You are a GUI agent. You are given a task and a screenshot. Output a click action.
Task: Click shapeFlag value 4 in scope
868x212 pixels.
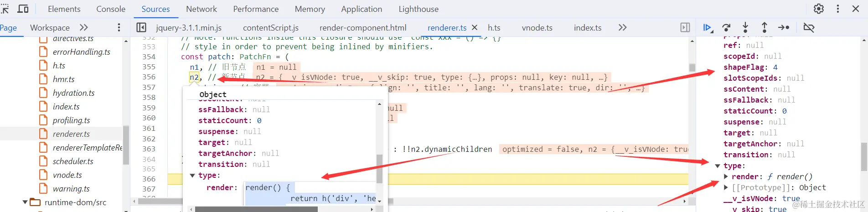click(x=775, y=67)
